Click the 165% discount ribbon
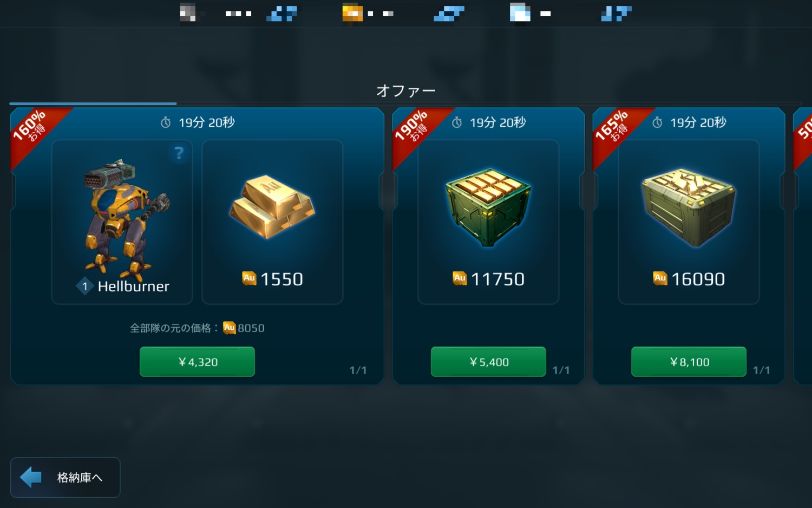 [615, 129]
